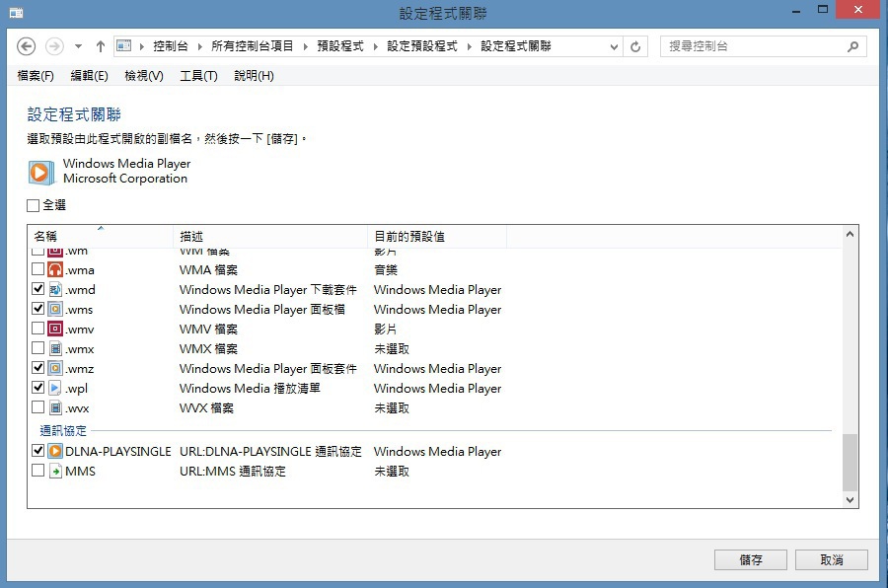Expand breadcrumb arrow after 控制台
This screenshot has width=888, height=588.
(200, 46)
